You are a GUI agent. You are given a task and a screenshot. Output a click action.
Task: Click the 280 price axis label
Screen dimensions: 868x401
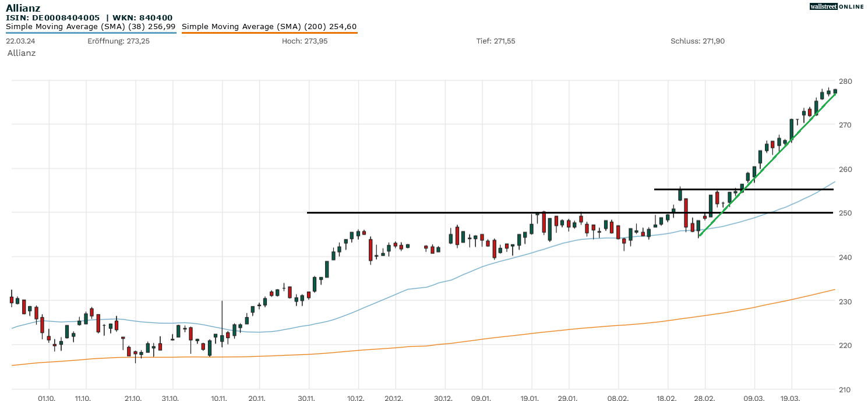[x=845, y=81]
